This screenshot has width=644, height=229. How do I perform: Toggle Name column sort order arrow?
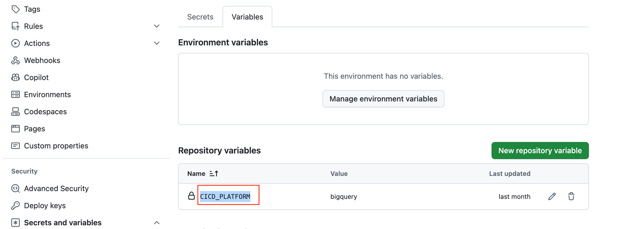point(214,174)
